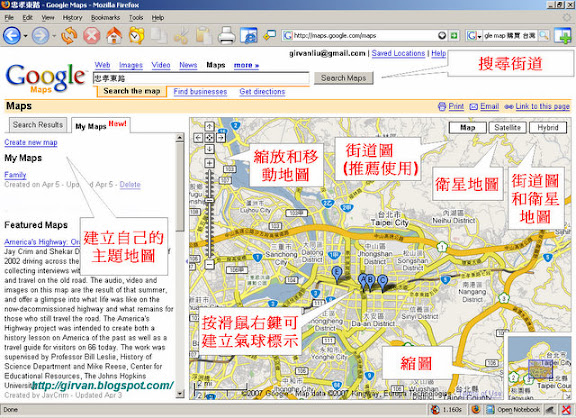Open Forward button history dropdown arrow
576x418 pixels.
coord(54,36)
